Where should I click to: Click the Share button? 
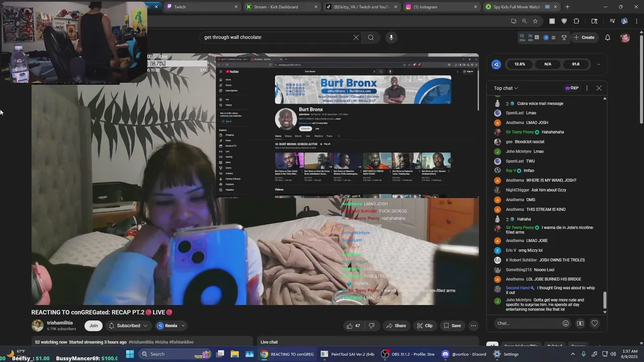[x=396, y=326]
